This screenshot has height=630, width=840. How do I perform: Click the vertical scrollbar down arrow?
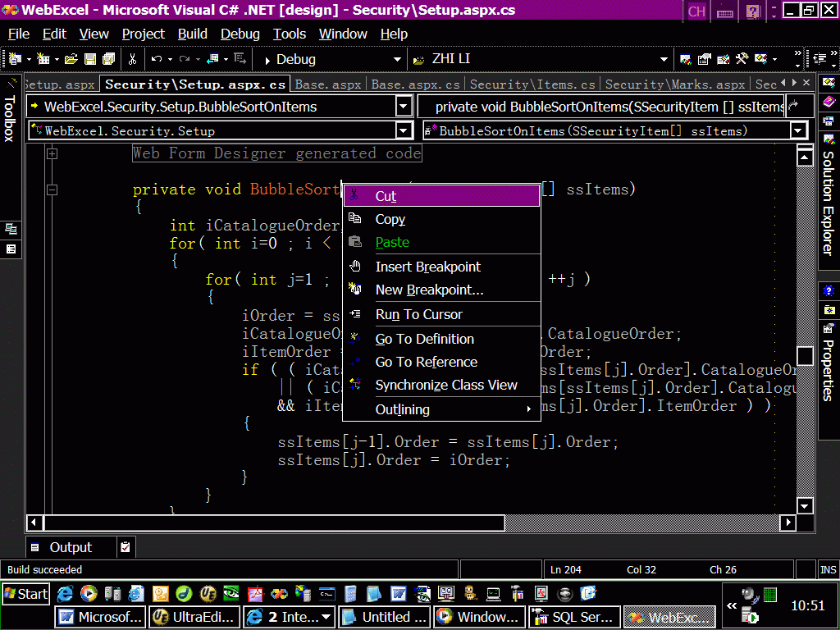tap(806, 505)
